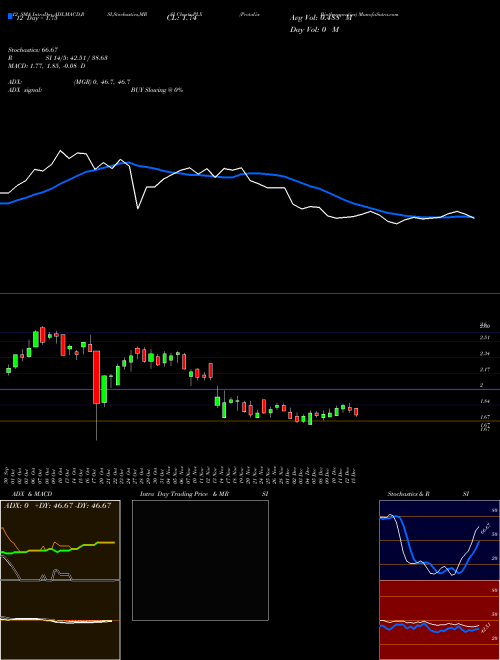Select the 'ADX: 0 +DY: 46.67 -DY: 46.67' header
Viewport: 500px width, 660px height.
coord(57,505)
